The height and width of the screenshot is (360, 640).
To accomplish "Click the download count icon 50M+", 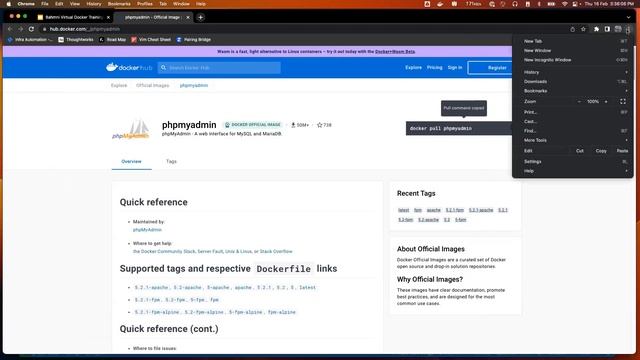I will coord(293,125).
